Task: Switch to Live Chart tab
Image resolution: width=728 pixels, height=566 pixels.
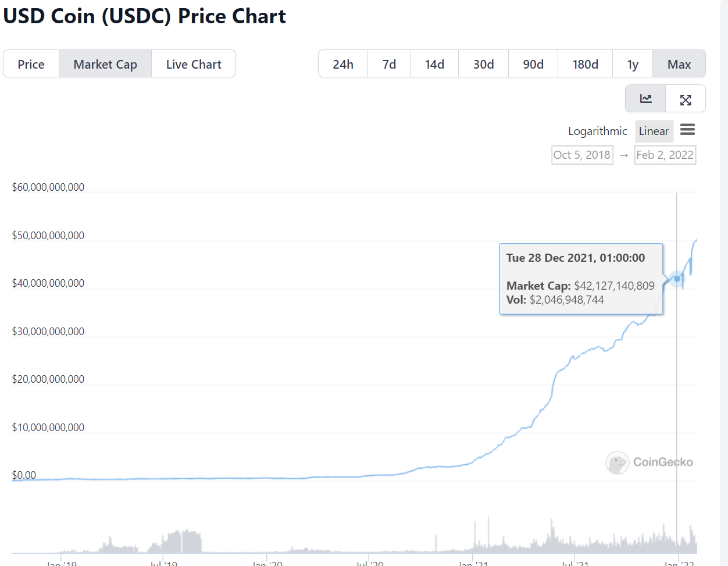Action: coord(194,64)
